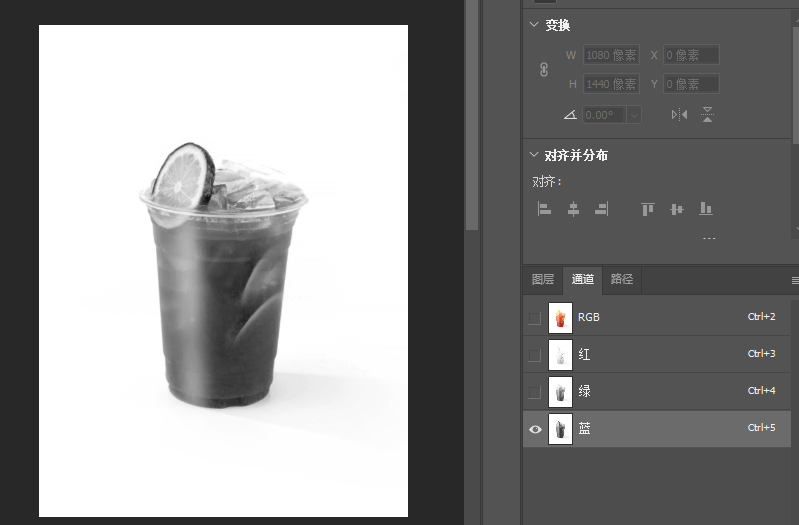Open the channels panel menu icon

(795, 280)
